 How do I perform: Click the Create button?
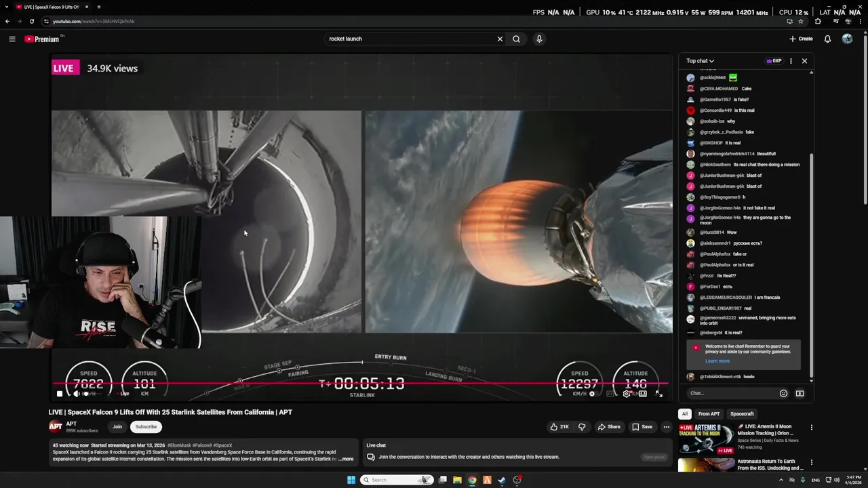click(x=801, y=39)
